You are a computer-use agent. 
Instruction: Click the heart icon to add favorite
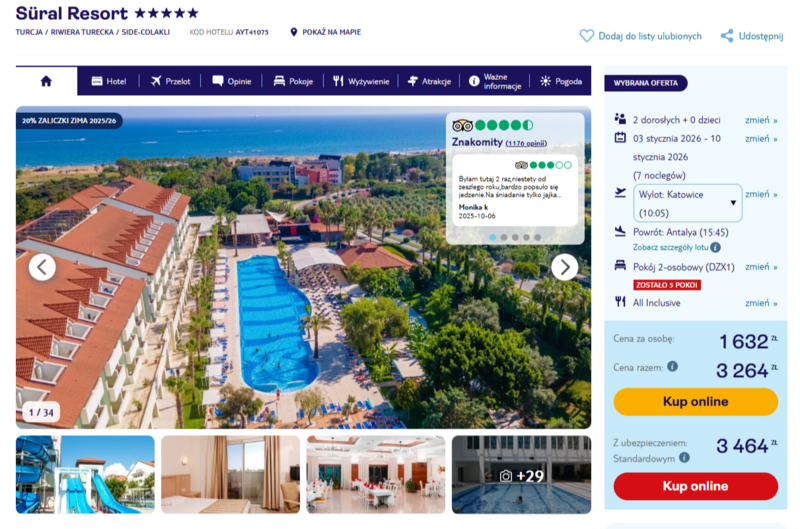point(587,36)
